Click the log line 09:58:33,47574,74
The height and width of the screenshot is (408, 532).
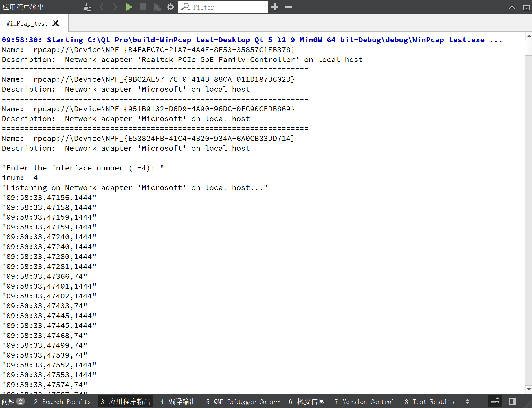[x=45, y=385]
